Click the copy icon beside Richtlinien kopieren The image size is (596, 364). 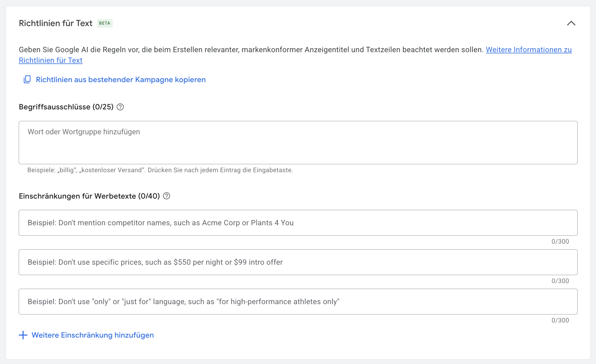click(27, 79)
